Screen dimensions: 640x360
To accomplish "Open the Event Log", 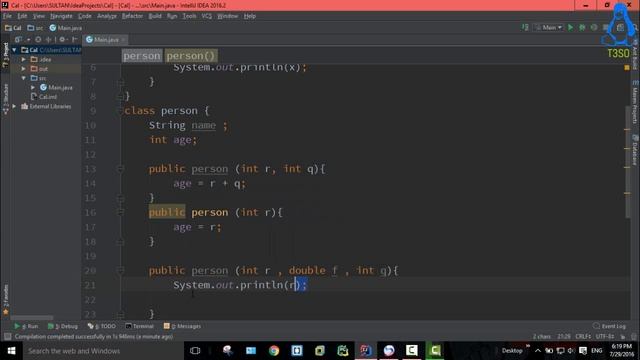I will [609, 326].
